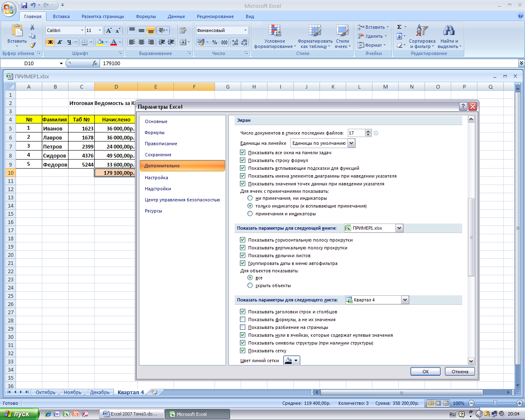525x420 pixels.
Task: Enable Показывать разбиение на страницы
Action: click(242, 327)
